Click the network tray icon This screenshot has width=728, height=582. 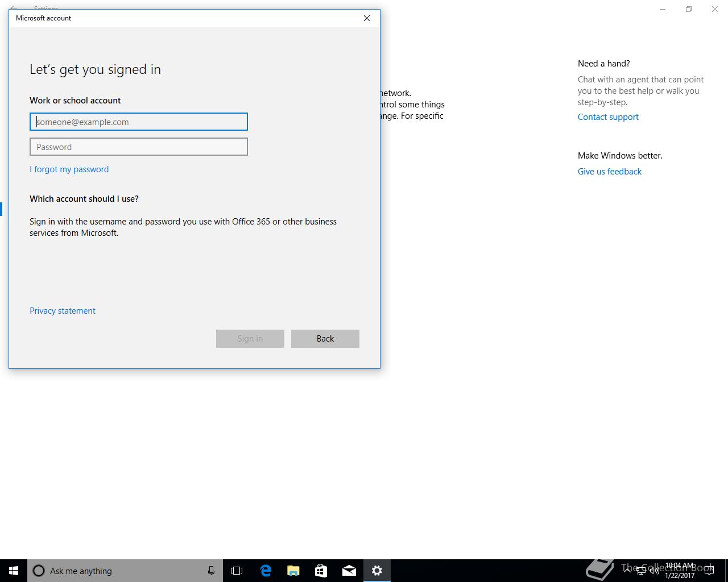641,571
